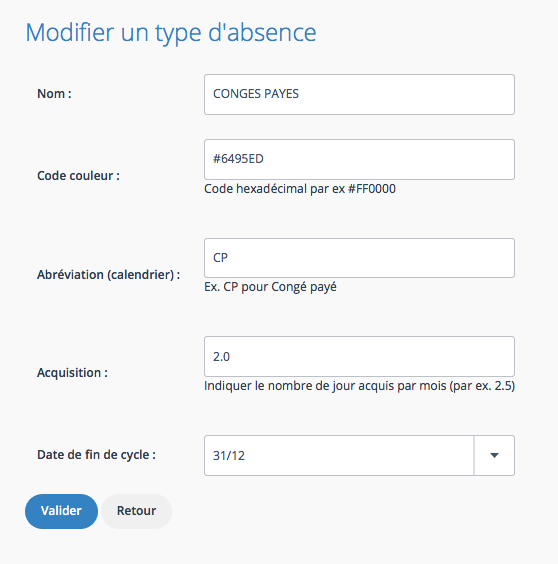Click the Nom label

54,94
